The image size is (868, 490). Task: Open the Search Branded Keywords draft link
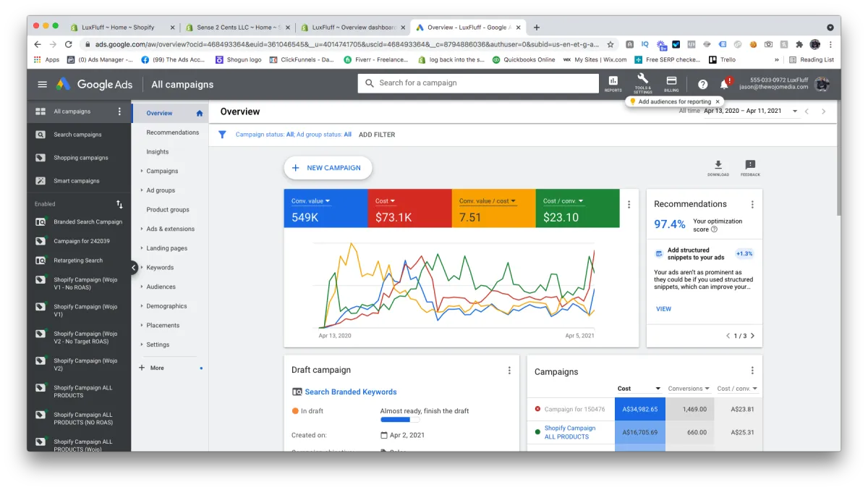pyautogui.click(x=351, y=392)
